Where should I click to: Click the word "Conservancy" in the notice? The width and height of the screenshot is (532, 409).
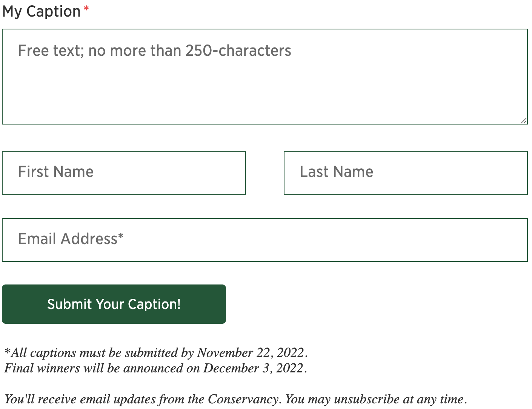tap(244, 399)
